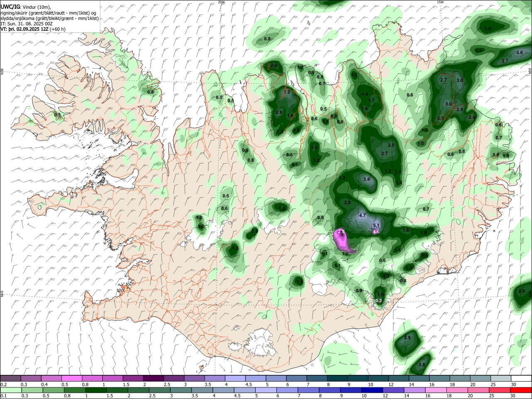This screenshot has height=399, width=532.
Task: Click the white swatch ending the upper legend
Action: point(521,378)
